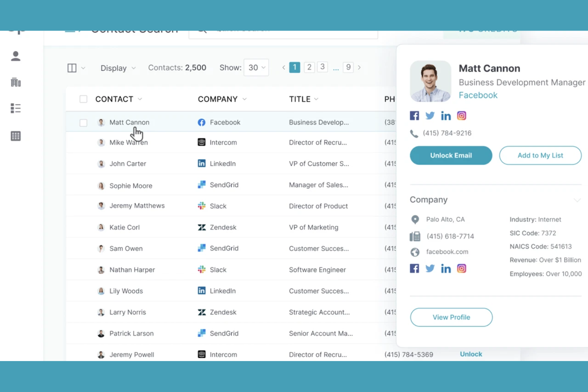Go to the previous page arrow
This screenshot has width=588, height=392.
pyautogui.click(x=284, y=68)
